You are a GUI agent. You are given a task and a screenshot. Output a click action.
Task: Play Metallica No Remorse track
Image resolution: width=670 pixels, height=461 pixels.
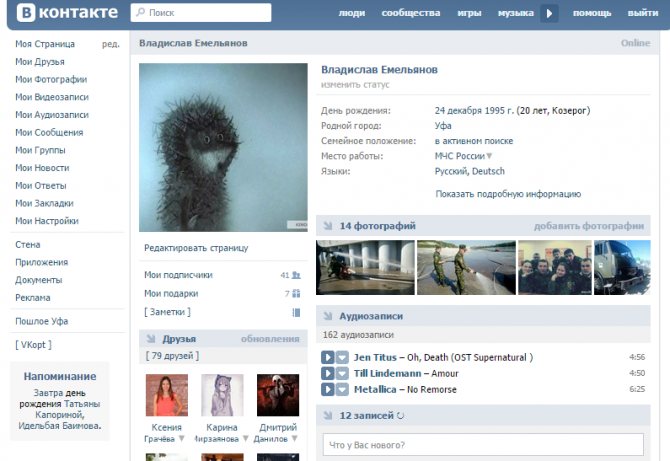tap(328, 389)
